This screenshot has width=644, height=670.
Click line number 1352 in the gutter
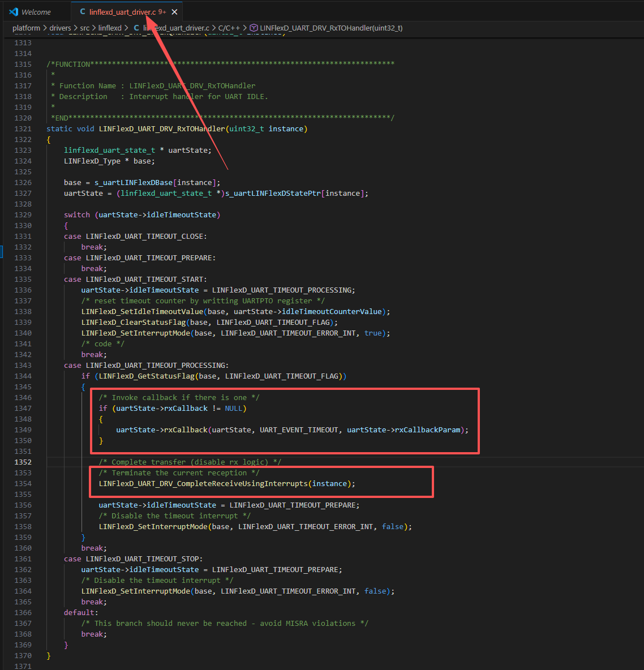tap(23, 462)
